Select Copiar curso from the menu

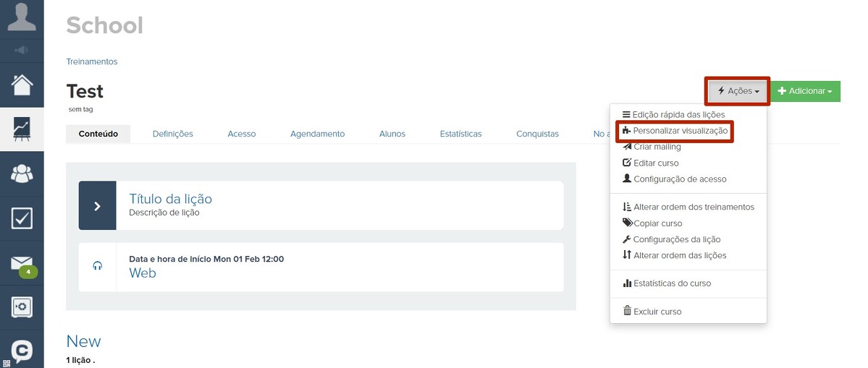(657, 223)
